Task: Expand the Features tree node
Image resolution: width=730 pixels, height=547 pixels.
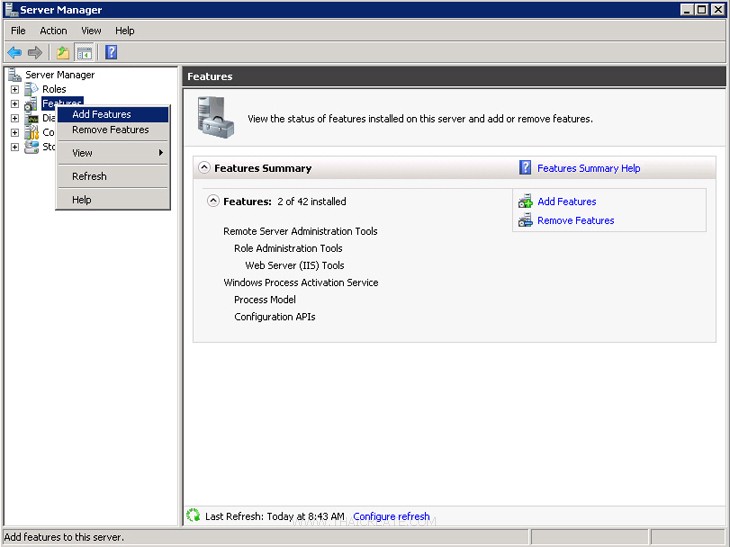Action: tap(15, 104)
